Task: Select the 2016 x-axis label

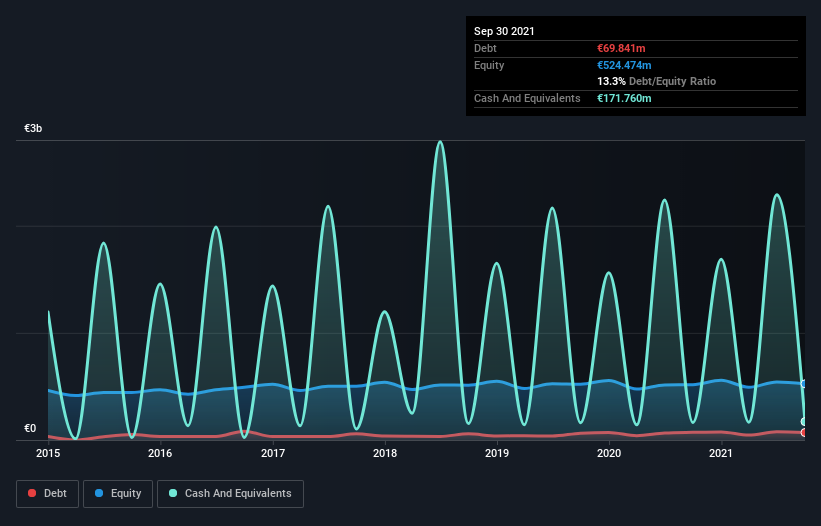Action: (x=160, y=453)
